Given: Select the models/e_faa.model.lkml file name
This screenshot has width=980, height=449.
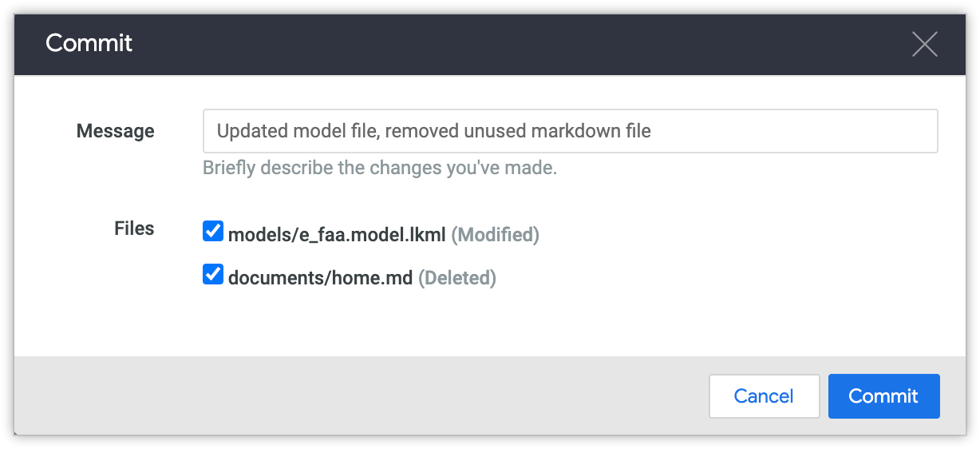Looking at the screenshot, I should point(337,235).
